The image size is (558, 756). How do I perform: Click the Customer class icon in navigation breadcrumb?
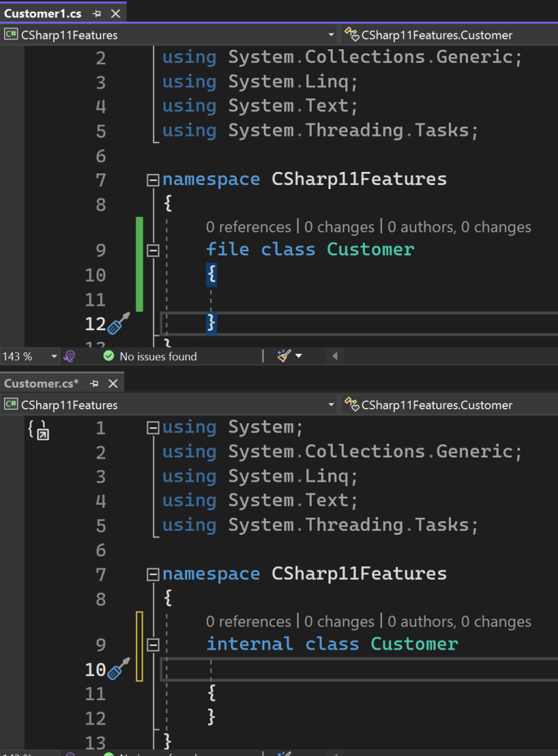point(350,35)
